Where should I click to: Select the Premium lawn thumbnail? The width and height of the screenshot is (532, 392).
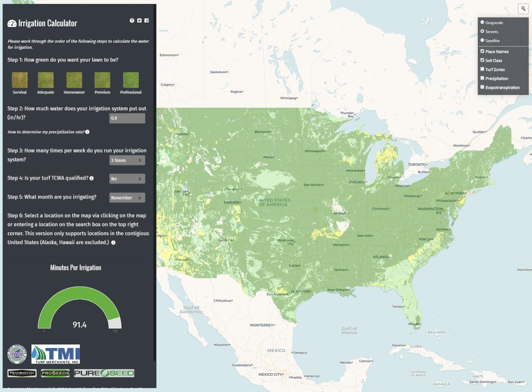click(102, 80)
